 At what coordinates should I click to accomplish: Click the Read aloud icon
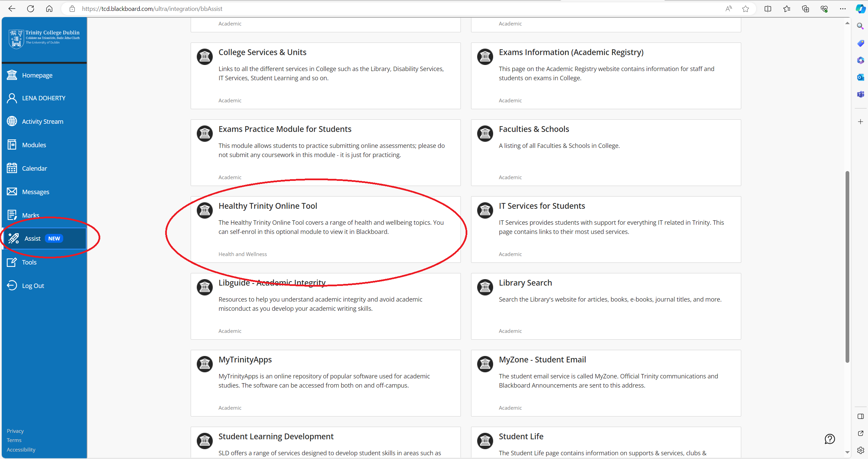coord(728,9)
